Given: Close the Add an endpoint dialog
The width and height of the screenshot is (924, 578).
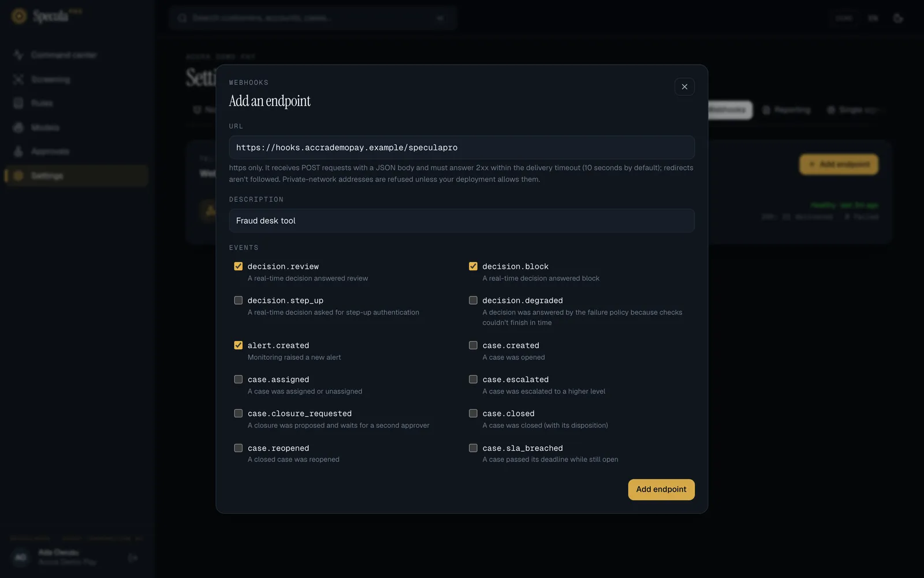Looking at the screenshot, I should [684, 87].
